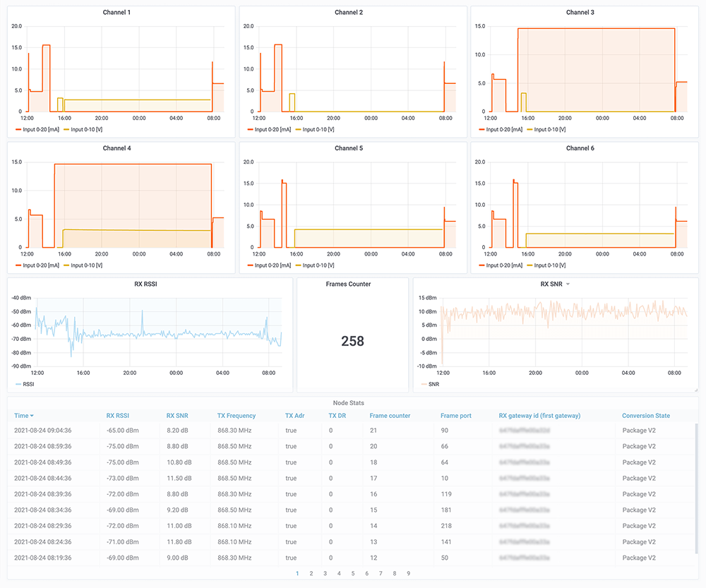Toggle Input 0-20 [mA] series in Channel 2
This screenshot has width=706, height=588.
[x=269, y=130]
